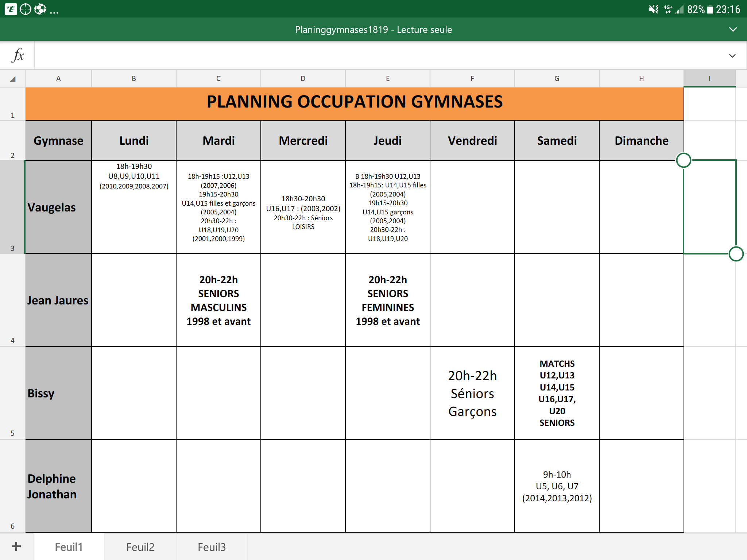Select column D header

coord(303,78)
